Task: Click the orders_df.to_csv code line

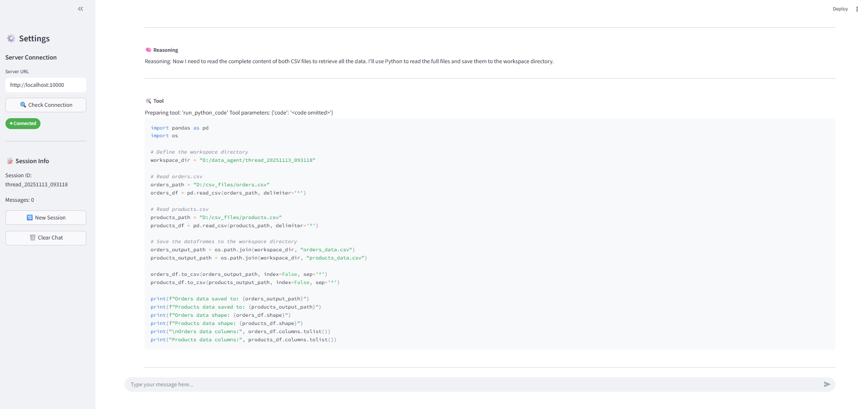Action: click(x=239, y=274)
